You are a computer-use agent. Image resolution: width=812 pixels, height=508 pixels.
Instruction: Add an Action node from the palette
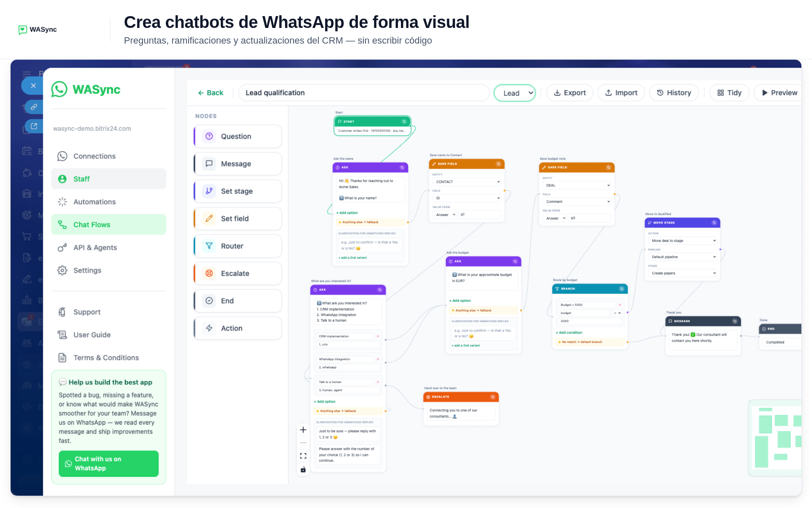[x=238, y=329]
